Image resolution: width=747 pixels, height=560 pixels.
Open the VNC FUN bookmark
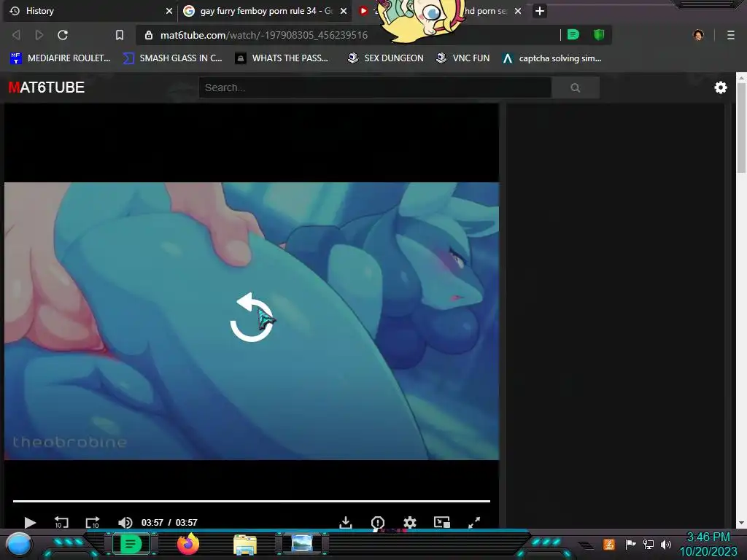(x=463, y=58)
